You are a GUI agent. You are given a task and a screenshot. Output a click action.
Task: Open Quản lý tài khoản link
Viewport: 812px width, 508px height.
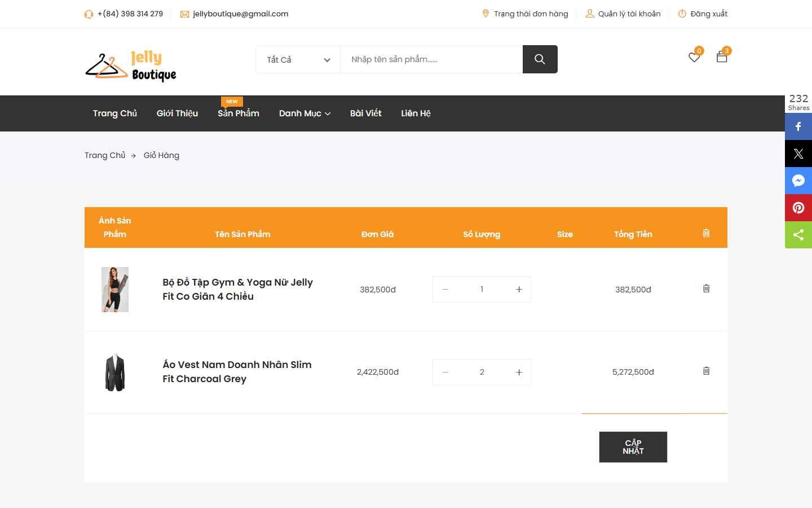point(623,14)
